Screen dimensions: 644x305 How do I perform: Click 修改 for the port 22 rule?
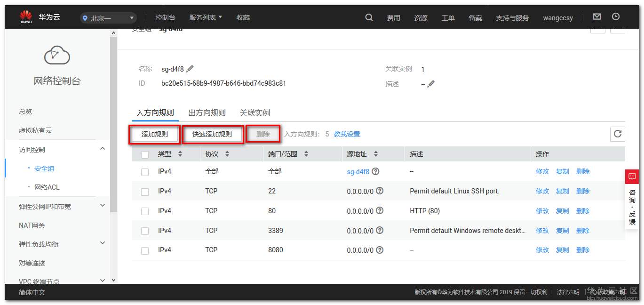click(542, 191)
